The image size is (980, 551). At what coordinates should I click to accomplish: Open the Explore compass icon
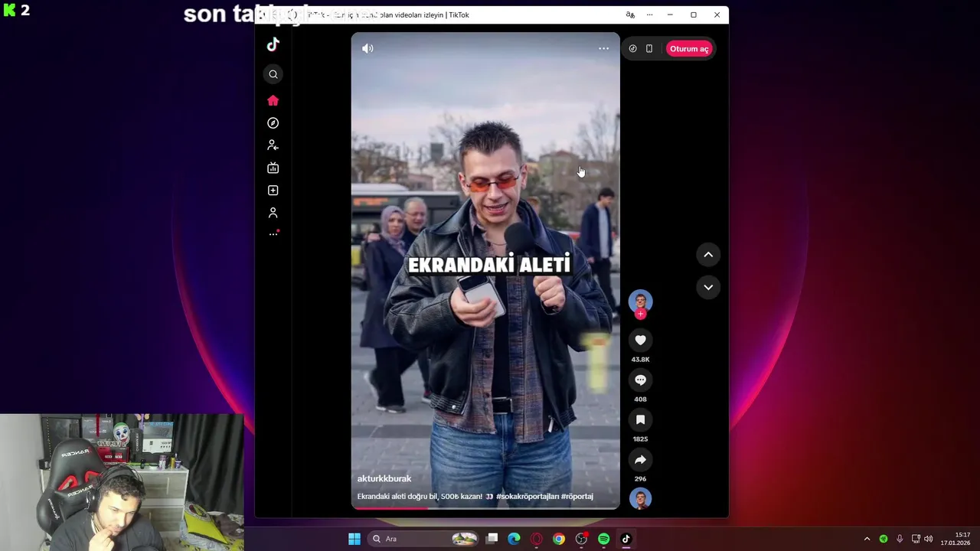point(273,123)
